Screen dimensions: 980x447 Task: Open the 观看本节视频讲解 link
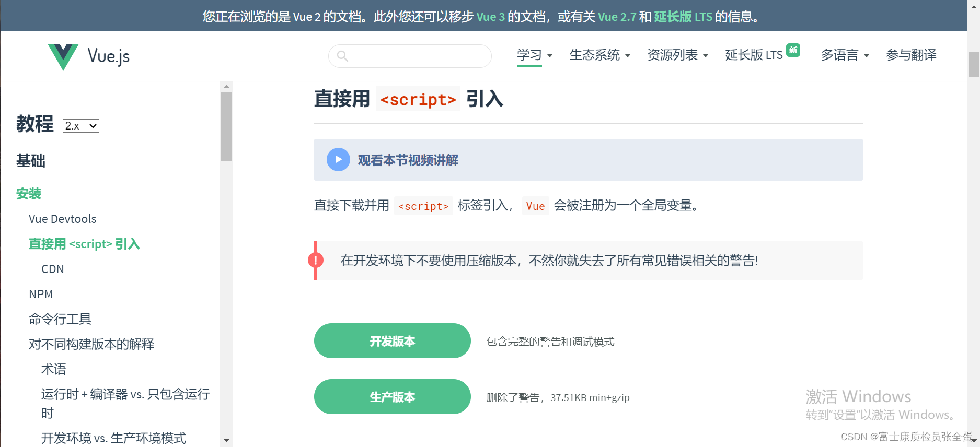[x=408, y=160]
